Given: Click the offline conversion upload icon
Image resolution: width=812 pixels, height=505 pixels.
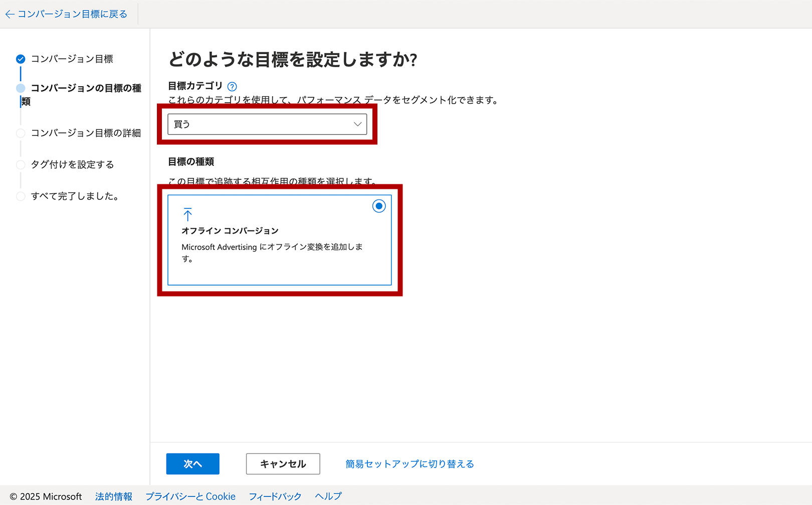Looking at the screenshot, I should click(188, 214).
